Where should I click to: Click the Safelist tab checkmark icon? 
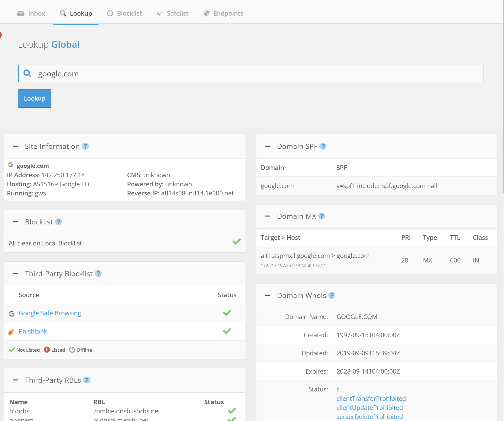pos(160,13)
